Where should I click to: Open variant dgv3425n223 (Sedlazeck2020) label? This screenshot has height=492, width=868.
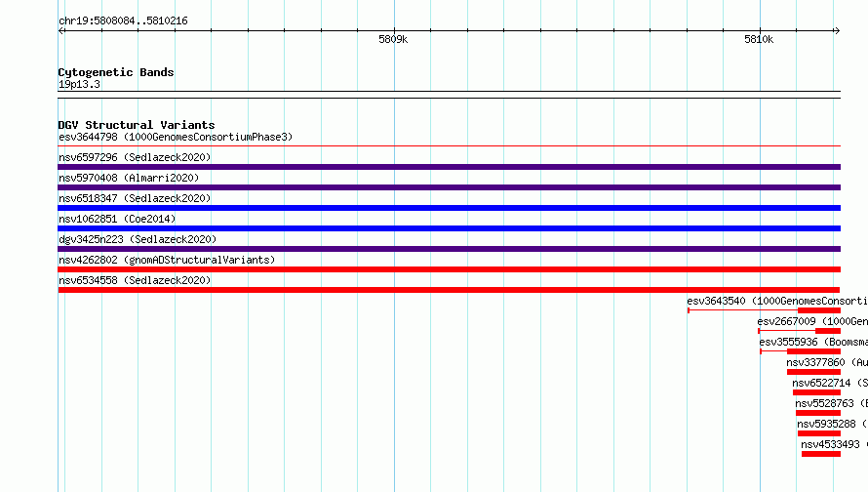click(x=138, y=239)
